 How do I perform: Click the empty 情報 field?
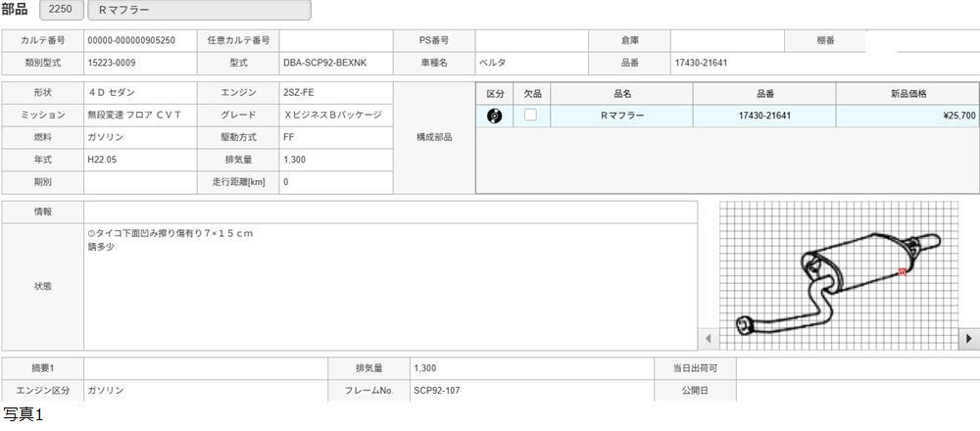click(390, 212)
